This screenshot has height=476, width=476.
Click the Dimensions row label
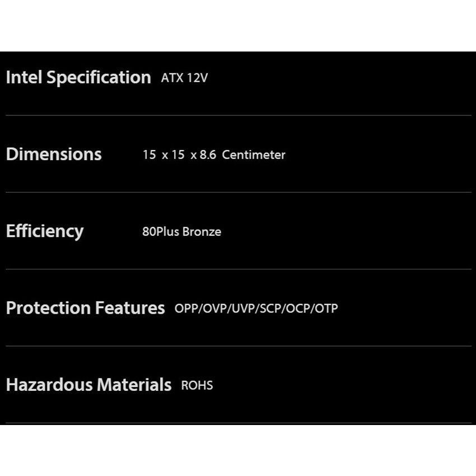pos(54,154)
